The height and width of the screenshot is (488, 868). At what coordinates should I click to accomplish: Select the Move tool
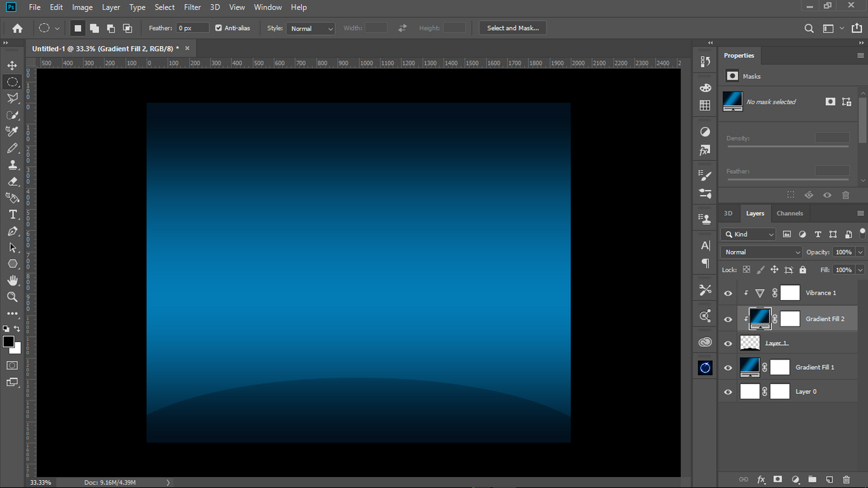click(x=12, y=65)
